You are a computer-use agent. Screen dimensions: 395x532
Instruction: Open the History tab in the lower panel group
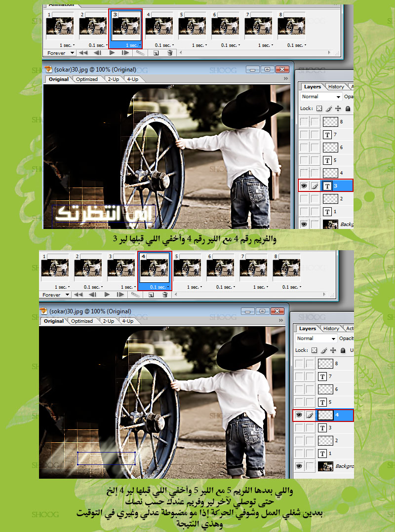click(x=331, y=328)
